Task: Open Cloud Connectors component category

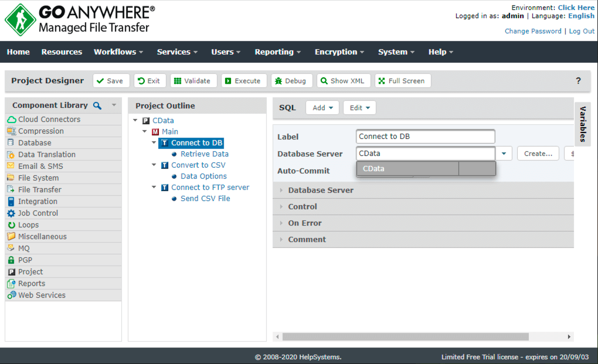Action: (x=63, y=120)
